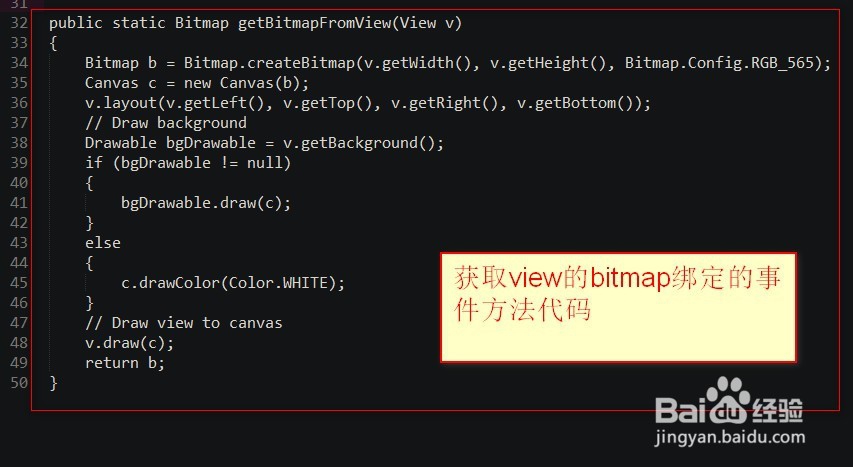Click the Baidu paw logo watermark
This screenshot has height=467, width=853.
coord(727,401)
